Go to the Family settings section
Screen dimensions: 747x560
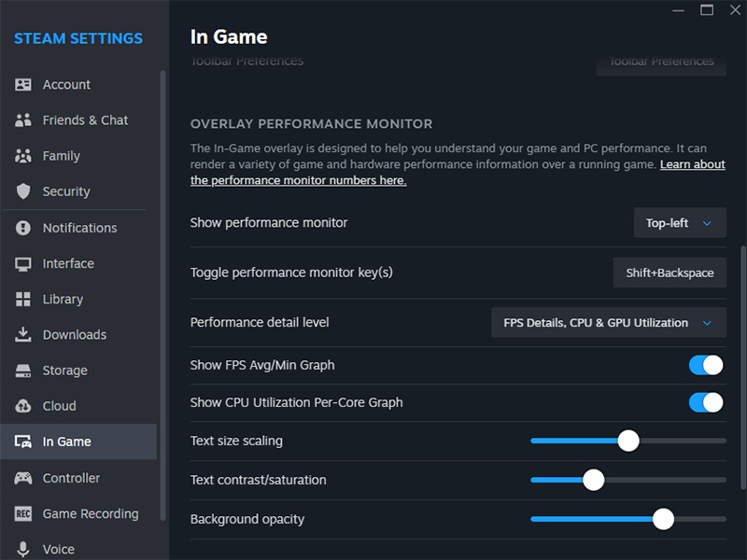(62, 156)
